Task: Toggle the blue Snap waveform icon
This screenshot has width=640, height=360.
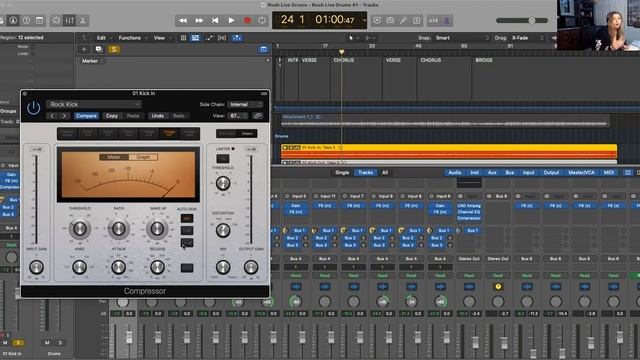Action: [x=236, y=38]
